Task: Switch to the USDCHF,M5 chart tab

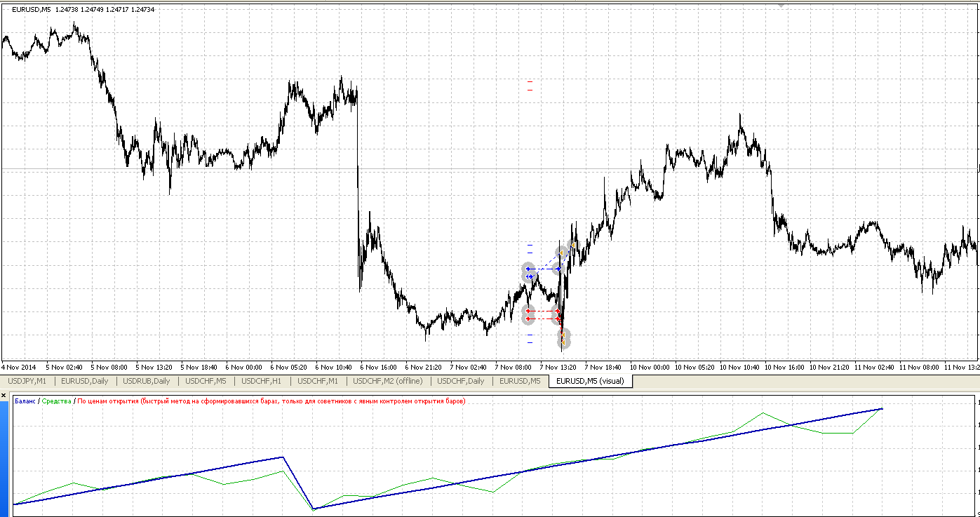Action: point(206,381)
